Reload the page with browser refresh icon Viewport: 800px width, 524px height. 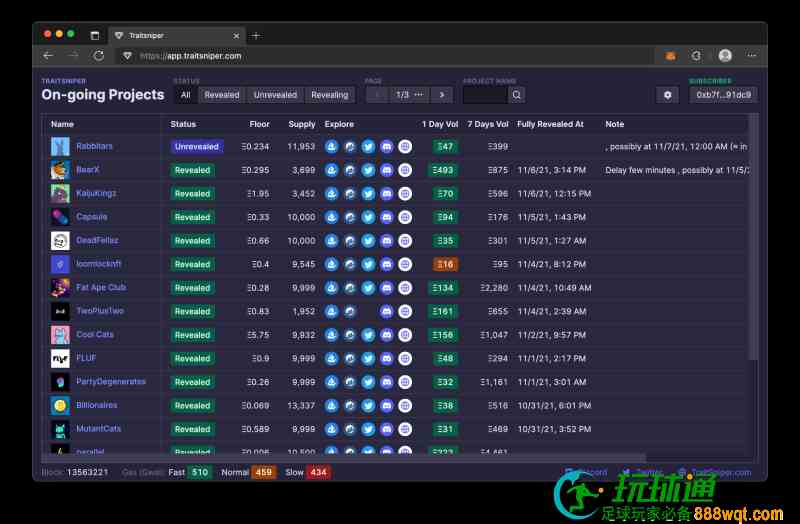click(98, 56)
